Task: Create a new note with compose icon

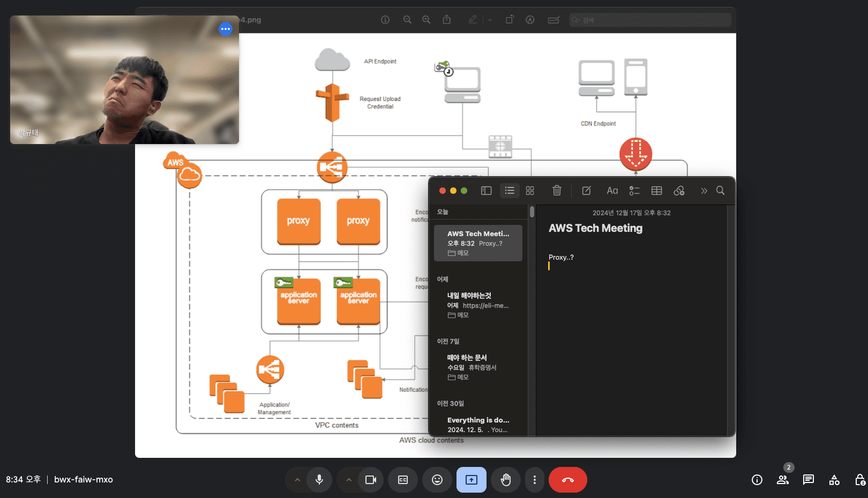Action: [x=587, y=191]
